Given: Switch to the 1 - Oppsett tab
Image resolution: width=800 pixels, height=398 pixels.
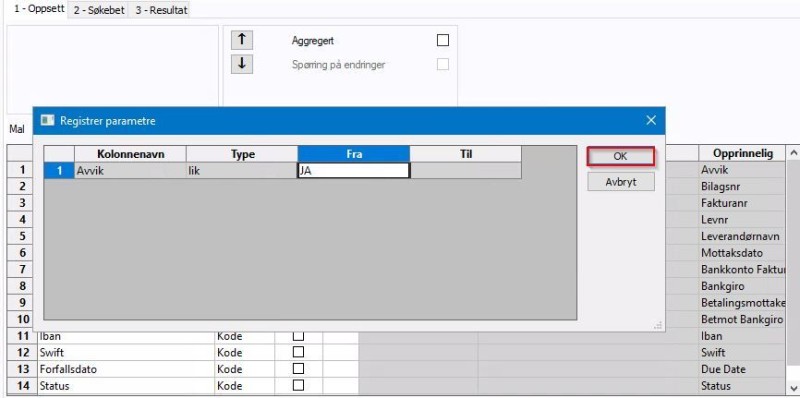Looking at the screenshot, I should (39, 9).
